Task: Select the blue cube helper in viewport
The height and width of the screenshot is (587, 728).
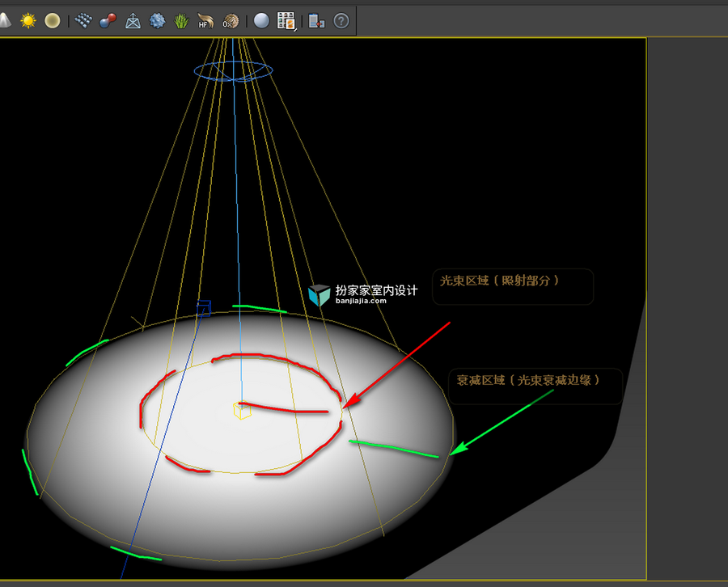Action: coord(204,308)
